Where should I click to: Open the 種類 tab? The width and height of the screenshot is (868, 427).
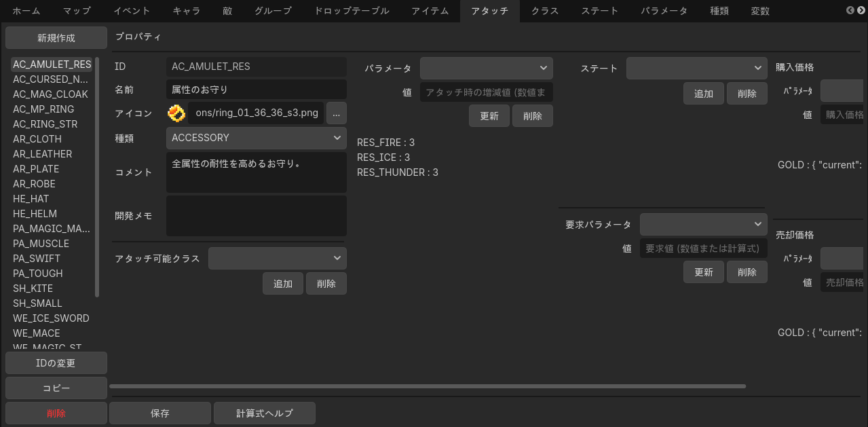click(x=719, y=11)
